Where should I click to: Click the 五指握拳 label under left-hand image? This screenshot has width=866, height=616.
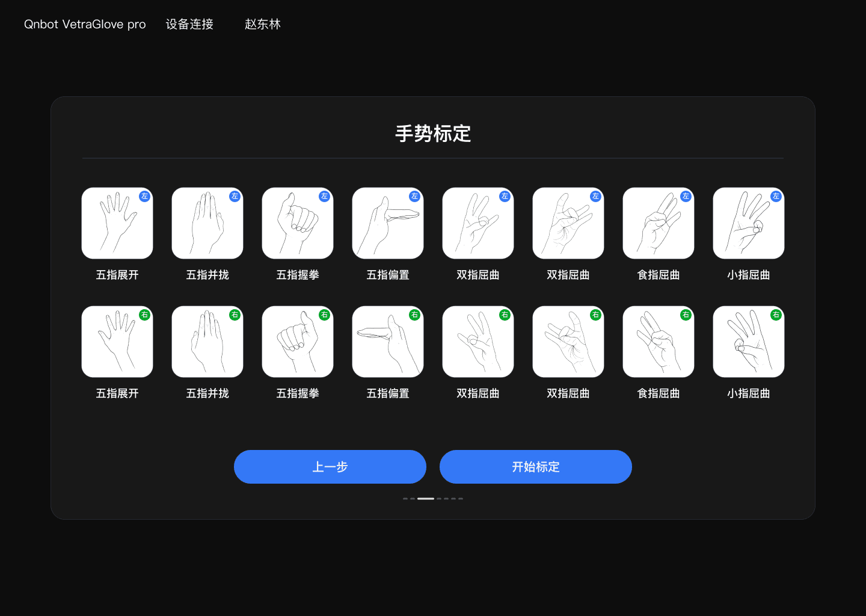(298, 275)
